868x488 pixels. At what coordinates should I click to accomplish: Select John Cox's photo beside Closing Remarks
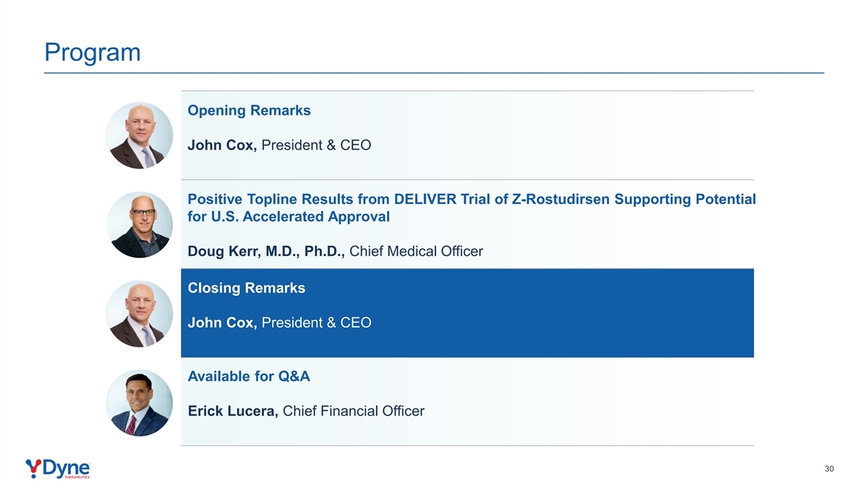tap(140, 313)
